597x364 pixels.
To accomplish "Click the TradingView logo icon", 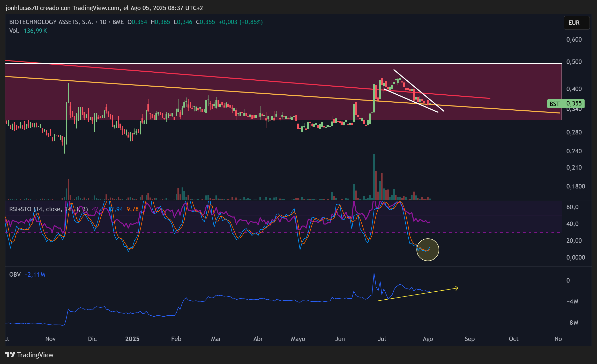I will (10, 355).
